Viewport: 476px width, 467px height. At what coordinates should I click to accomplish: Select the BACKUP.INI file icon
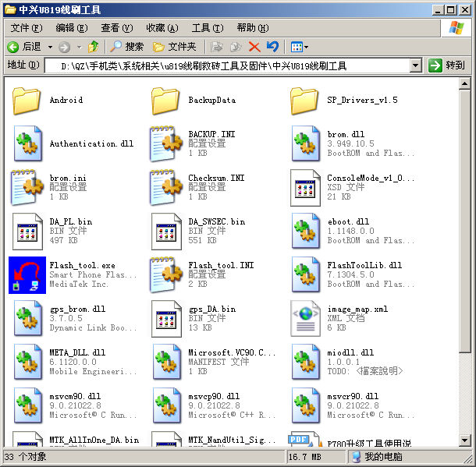click(165, 143)
